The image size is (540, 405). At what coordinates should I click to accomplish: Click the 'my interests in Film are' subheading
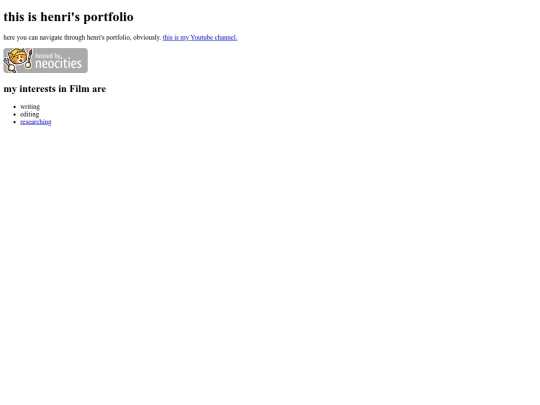(x=55, y=89)
